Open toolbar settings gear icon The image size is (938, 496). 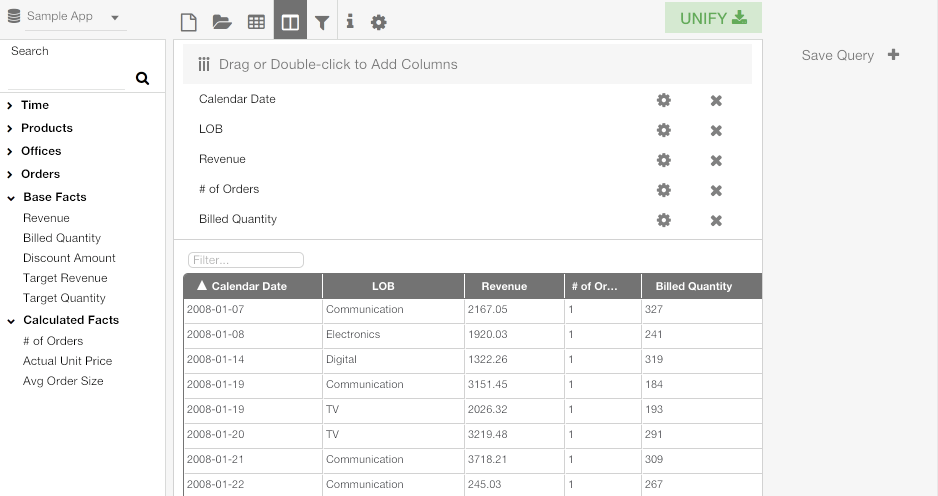tap(379, 22)
